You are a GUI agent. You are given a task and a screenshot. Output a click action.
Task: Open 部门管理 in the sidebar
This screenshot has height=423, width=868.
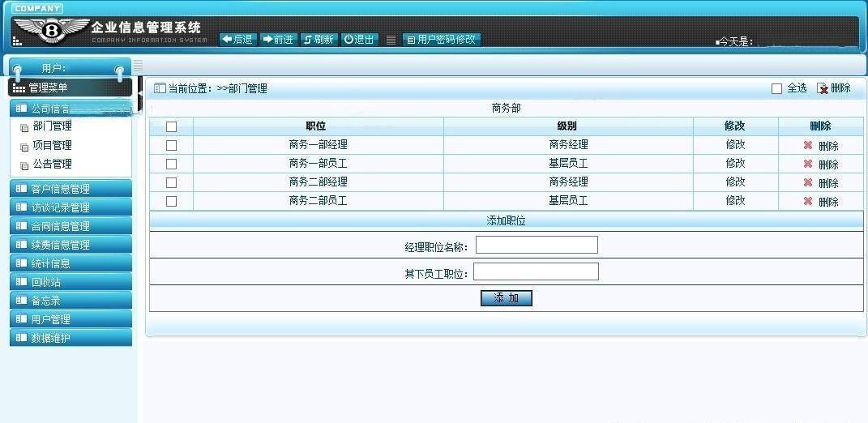[x=52, y=126]
